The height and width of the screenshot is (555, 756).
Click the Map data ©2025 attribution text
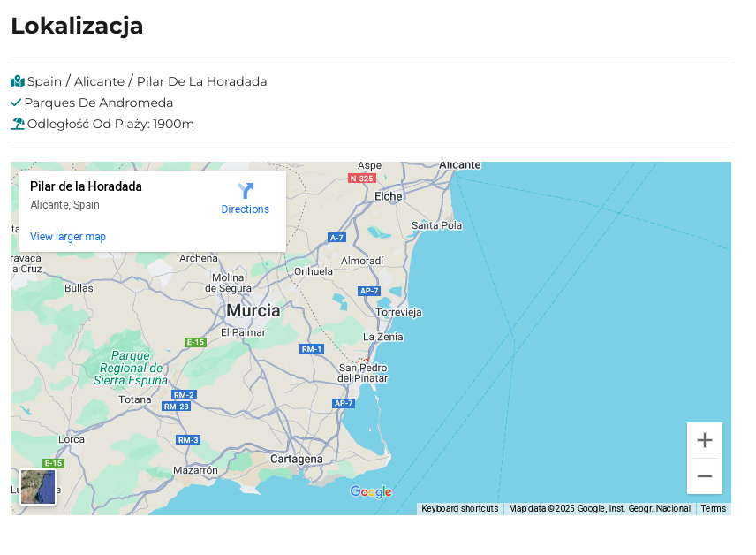pos(600,508)
